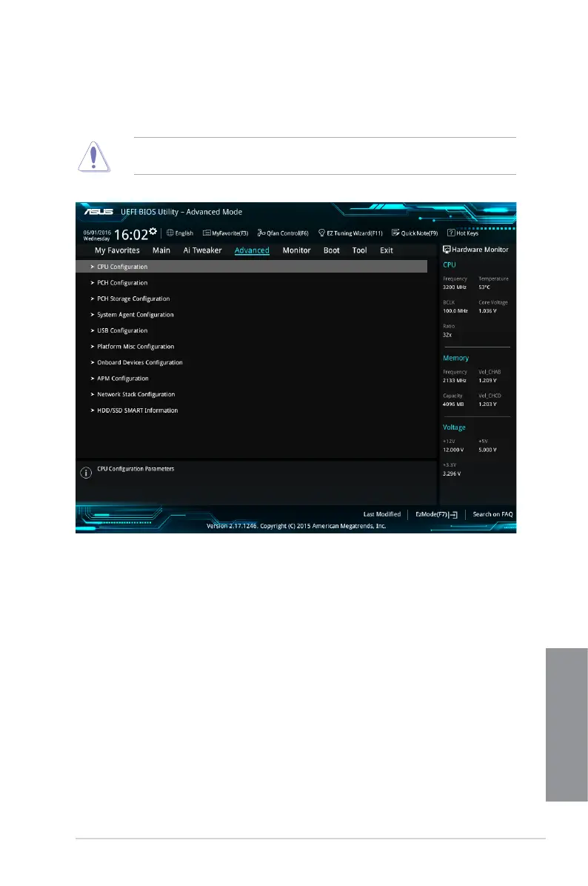Viewport: 588px width, 886px height.
Task: Click the Hardware Monitor screen icon
Action: tap(447, 249)
